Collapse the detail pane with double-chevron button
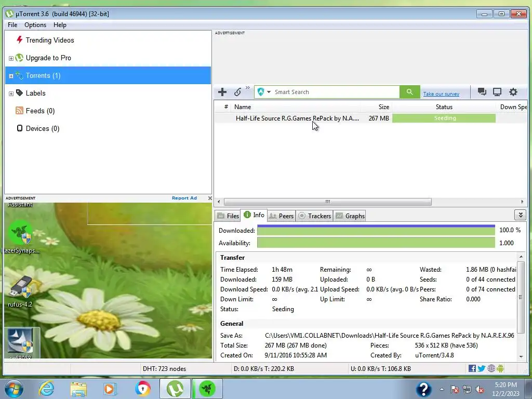This screenshot has height=399, width=532. (520, 215)
